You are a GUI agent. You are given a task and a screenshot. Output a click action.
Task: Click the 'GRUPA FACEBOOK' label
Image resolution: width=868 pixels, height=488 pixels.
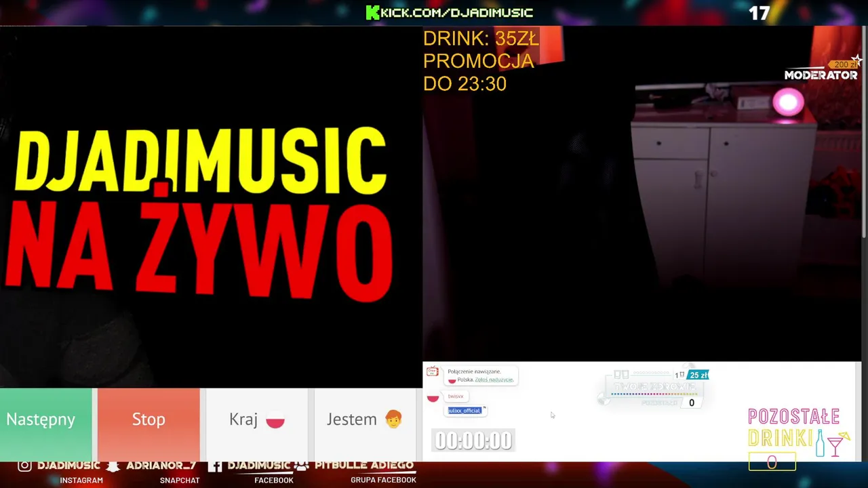coord(383,480)
